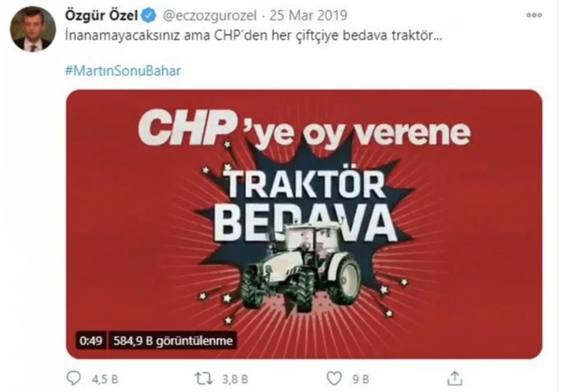
Task: Open the share tweet upload icon
Action: pos(455,378)
